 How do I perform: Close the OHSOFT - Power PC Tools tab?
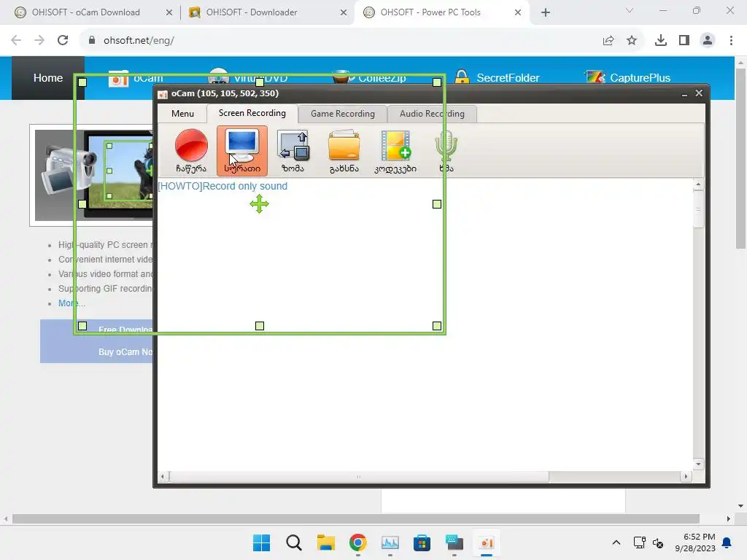[x=518, y=12]
